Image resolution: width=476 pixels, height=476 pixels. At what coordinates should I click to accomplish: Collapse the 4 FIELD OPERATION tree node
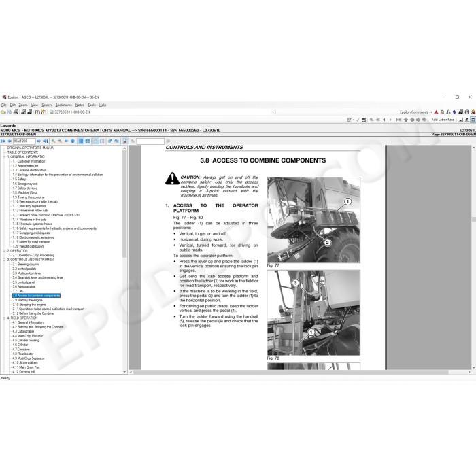(x=4, y=318)
